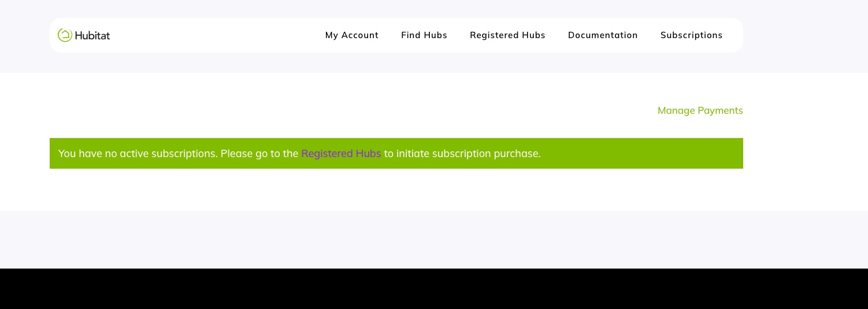
Task: Click the 'You have no active subscriptions' text
Action: 138,154
